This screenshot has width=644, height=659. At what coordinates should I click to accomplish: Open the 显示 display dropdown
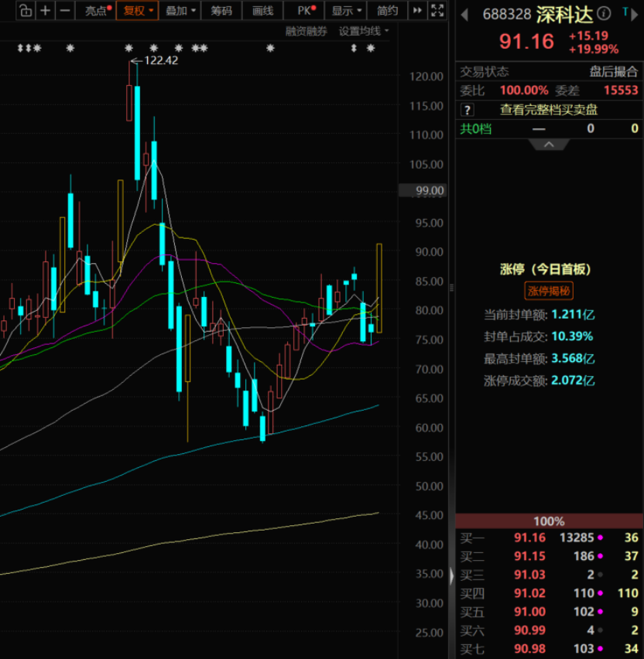346,11
